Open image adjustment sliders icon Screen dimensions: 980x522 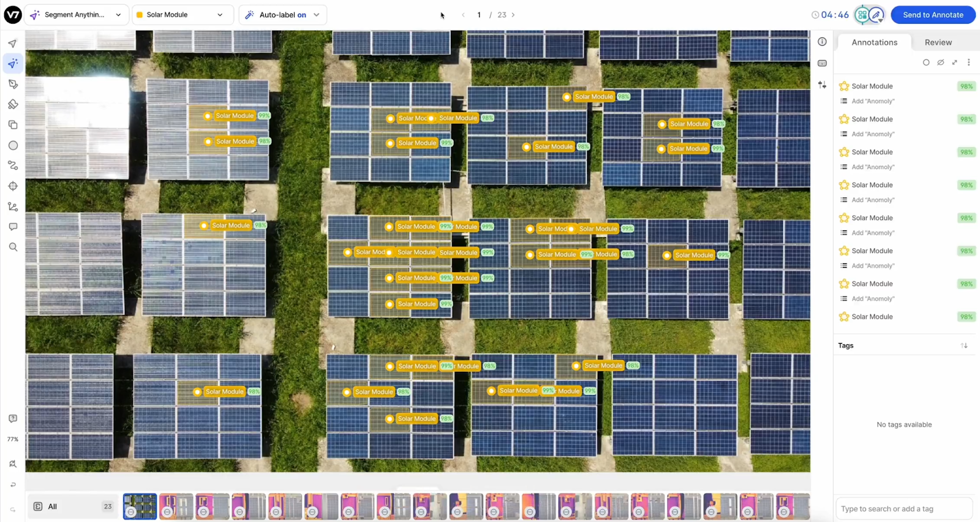(x=822, y=85)
